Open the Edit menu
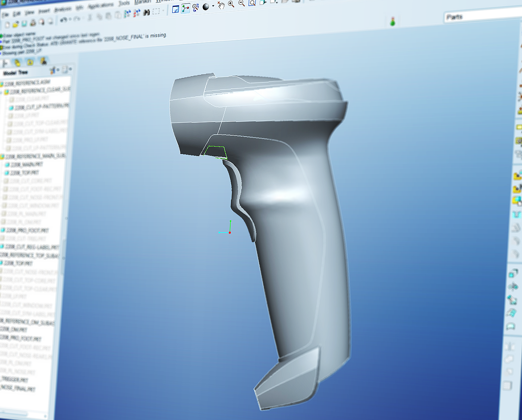 click(17, 14)
